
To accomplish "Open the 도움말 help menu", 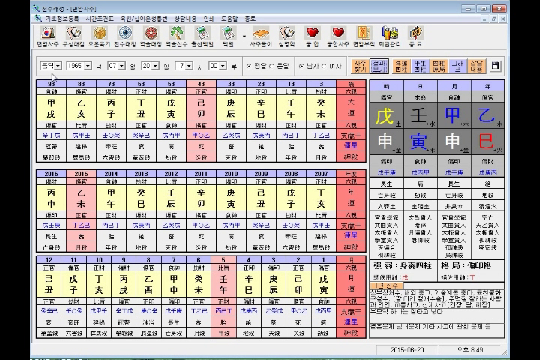I will click(x=229, y=19).
